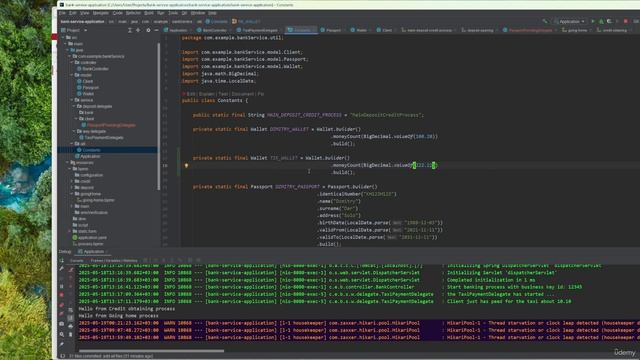Click Run with Coverage icon
Screen dimensions: 640x360
tap(609, 21)
